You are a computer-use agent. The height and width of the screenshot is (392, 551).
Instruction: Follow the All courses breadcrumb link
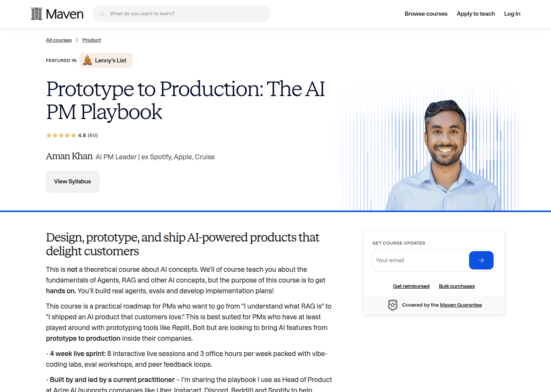coord(59,40)
